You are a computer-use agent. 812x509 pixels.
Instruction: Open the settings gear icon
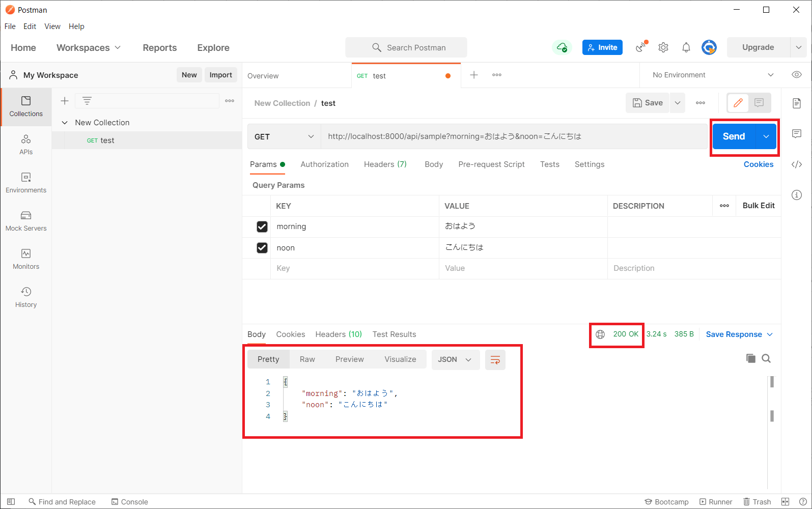pos(663,47)
